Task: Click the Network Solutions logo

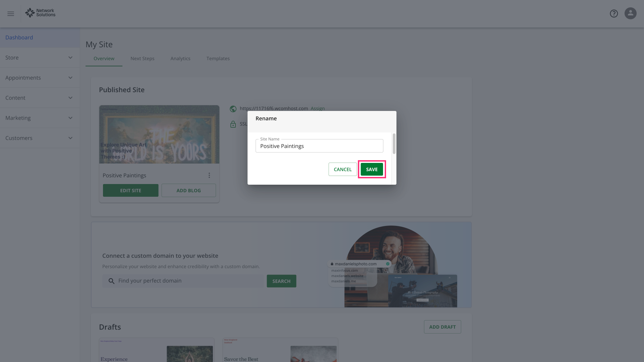Action: 40,13
